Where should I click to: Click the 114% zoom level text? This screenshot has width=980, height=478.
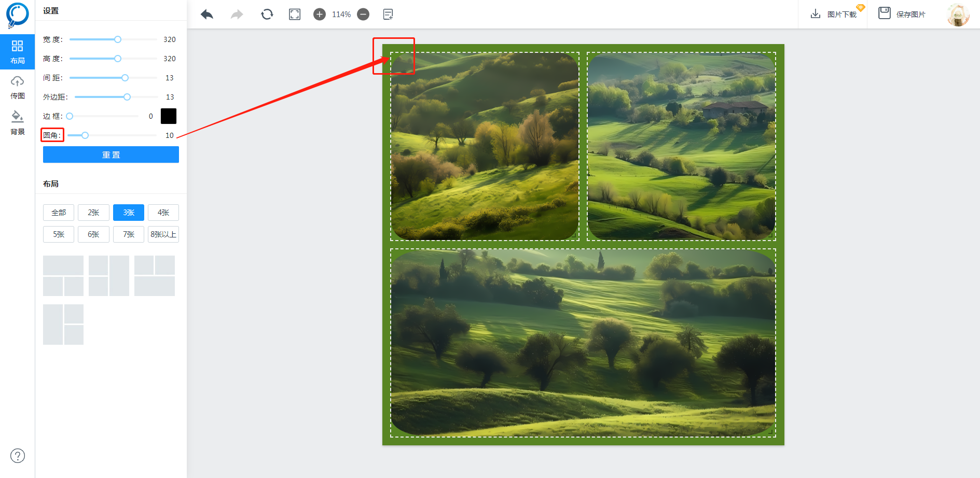341,15
